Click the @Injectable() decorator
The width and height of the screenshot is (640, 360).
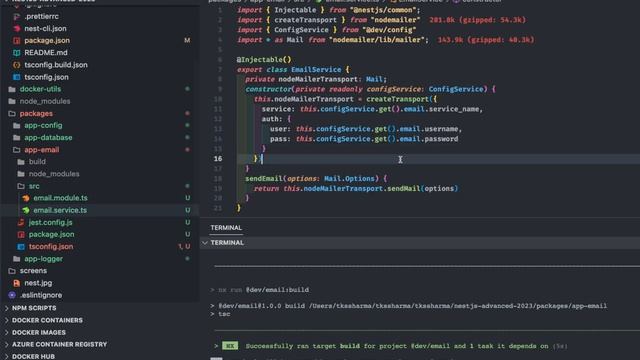(264, 60)
